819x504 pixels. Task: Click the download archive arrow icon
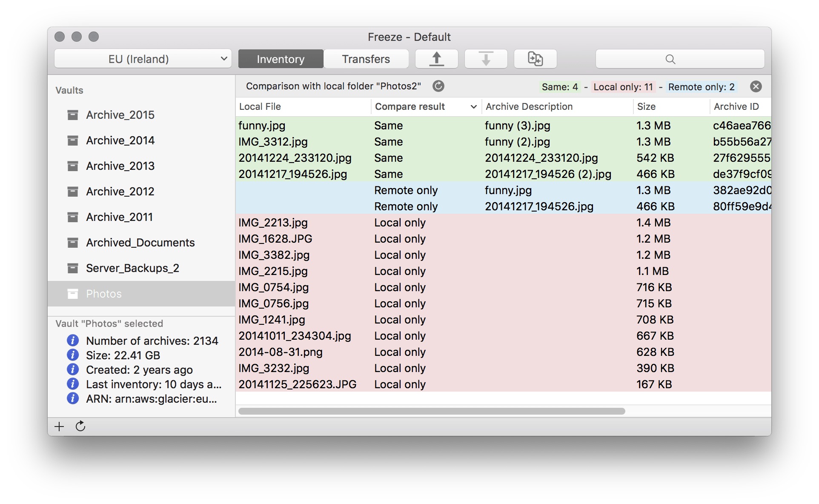pyautogui.click(x=486, y=59)
